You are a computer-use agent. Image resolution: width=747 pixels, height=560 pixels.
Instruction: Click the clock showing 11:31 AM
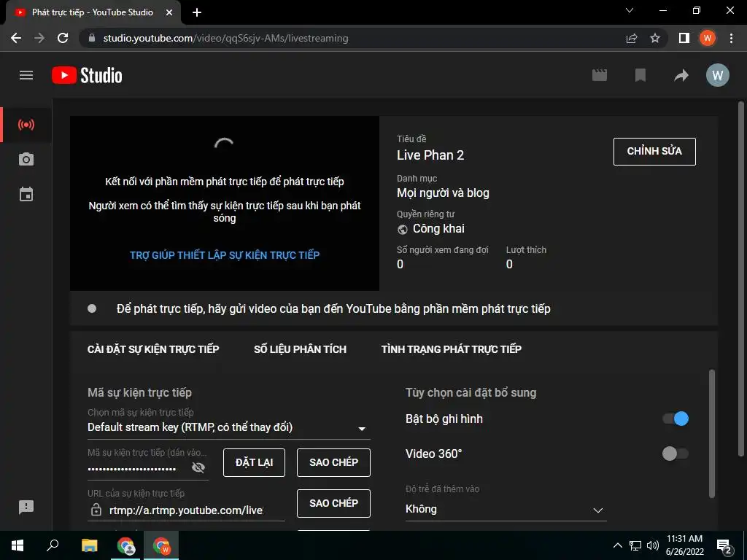click(684, 539)
